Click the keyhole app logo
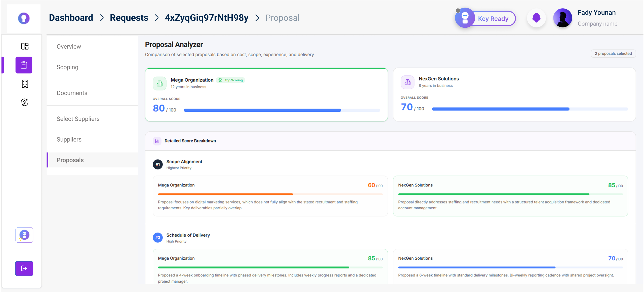 pyautogui.click(x=24, y=18)
